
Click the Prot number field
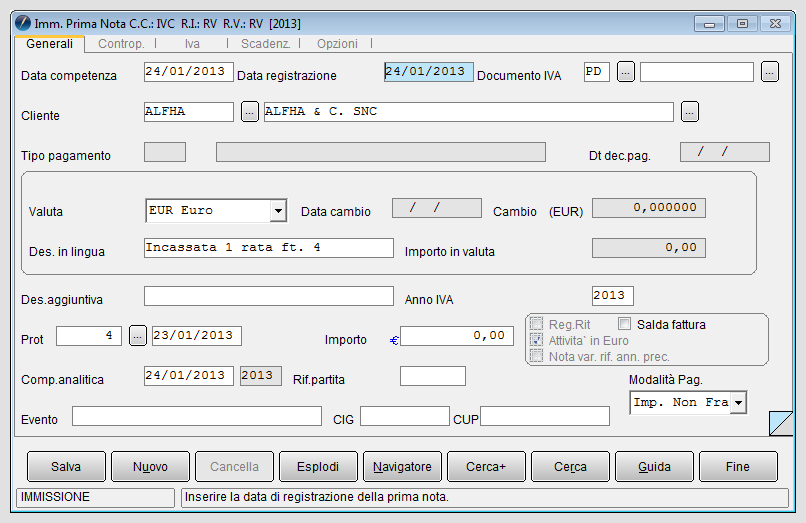click(x=89, y=336)
